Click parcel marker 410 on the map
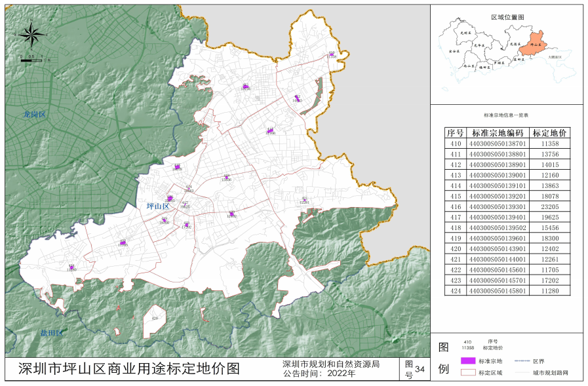Image resolution: width=588 pixels, height=386 pixels. pos(332,54)
